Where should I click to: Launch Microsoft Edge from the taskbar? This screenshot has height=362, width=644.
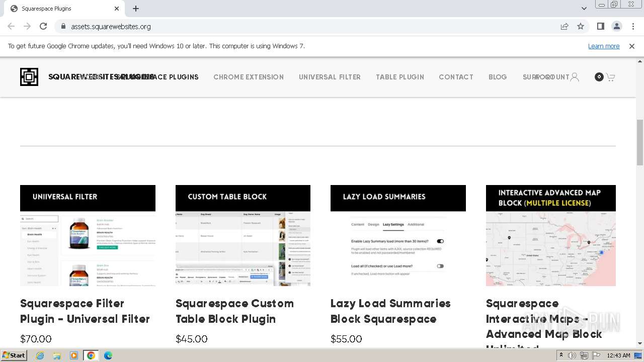tap(108, 355)
